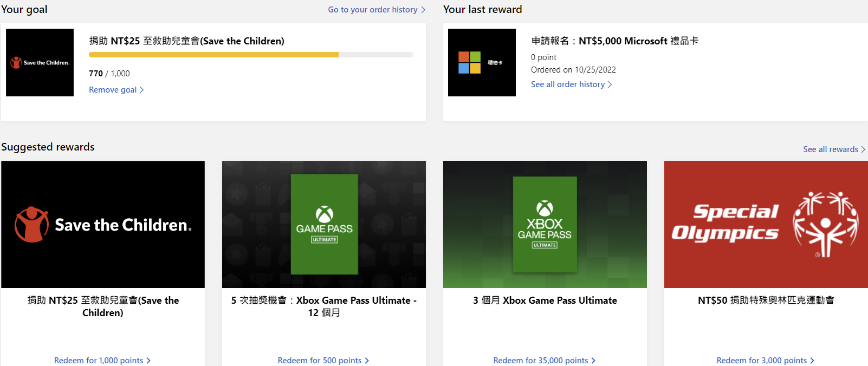This screenshot has width=868, height=366.
Task: Click the chevron next to 'See all rewards'
Action: click(x=863, y=149)
